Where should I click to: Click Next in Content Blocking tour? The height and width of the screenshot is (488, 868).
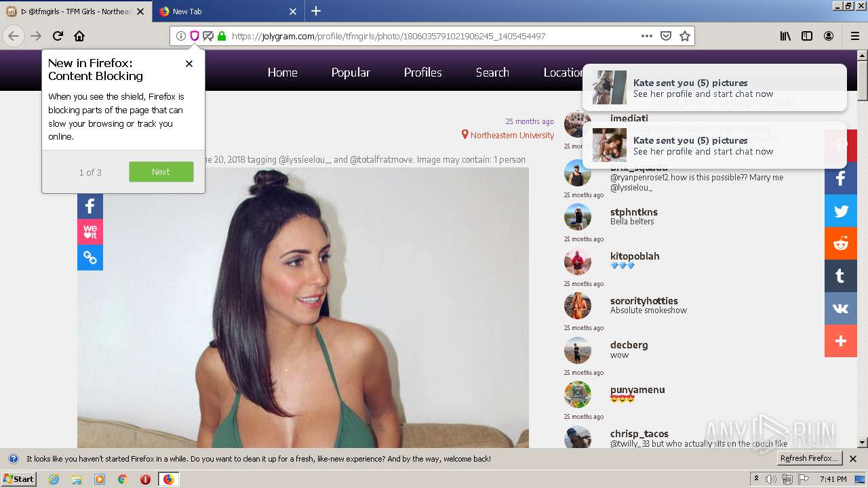tap(161, 171)
